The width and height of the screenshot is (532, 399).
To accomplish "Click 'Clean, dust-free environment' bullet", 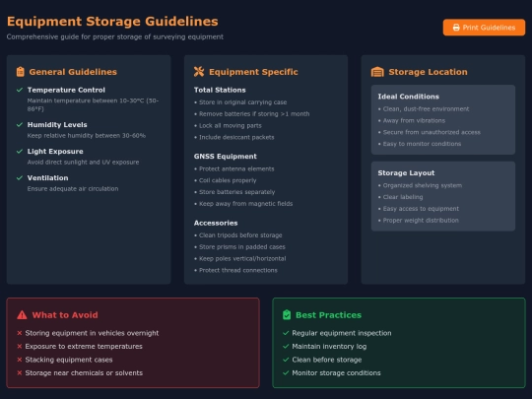I will tap(424, 109).
